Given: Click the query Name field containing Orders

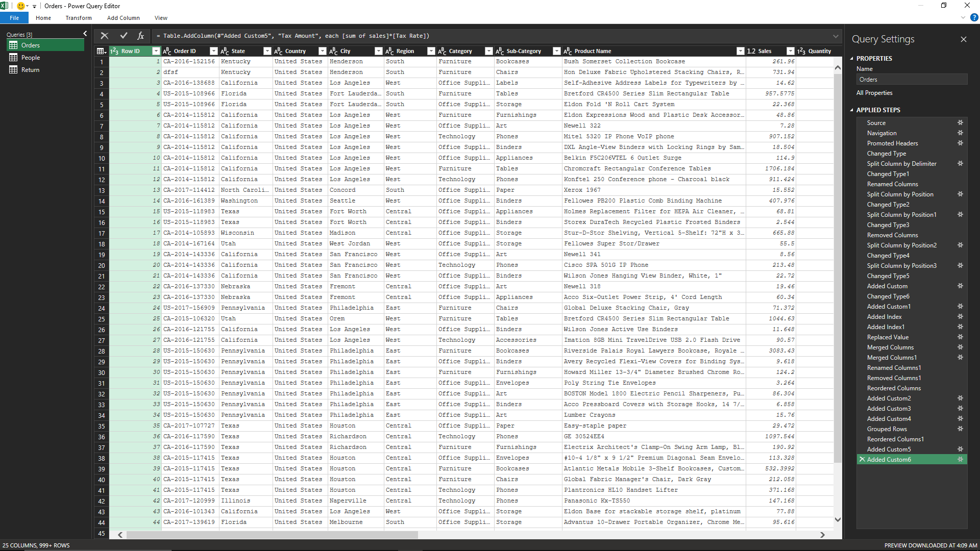Looking at the screenshot, I should point(912,80).
